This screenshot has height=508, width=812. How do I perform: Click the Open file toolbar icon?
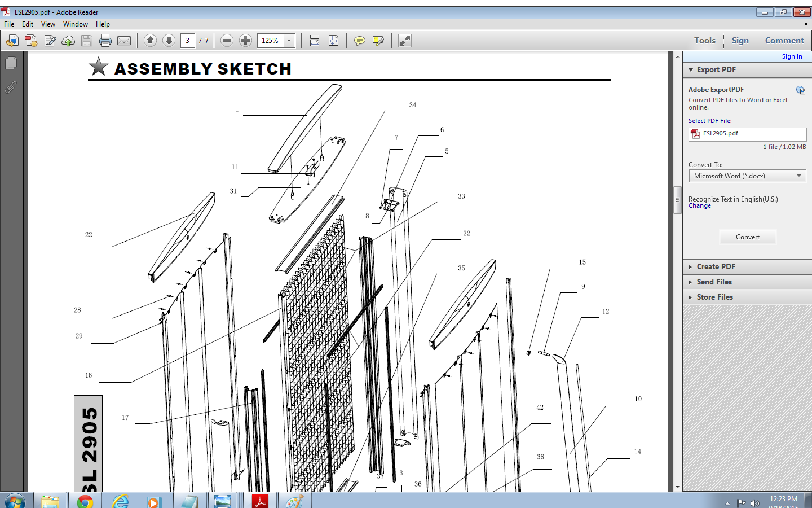click(12, 41)
